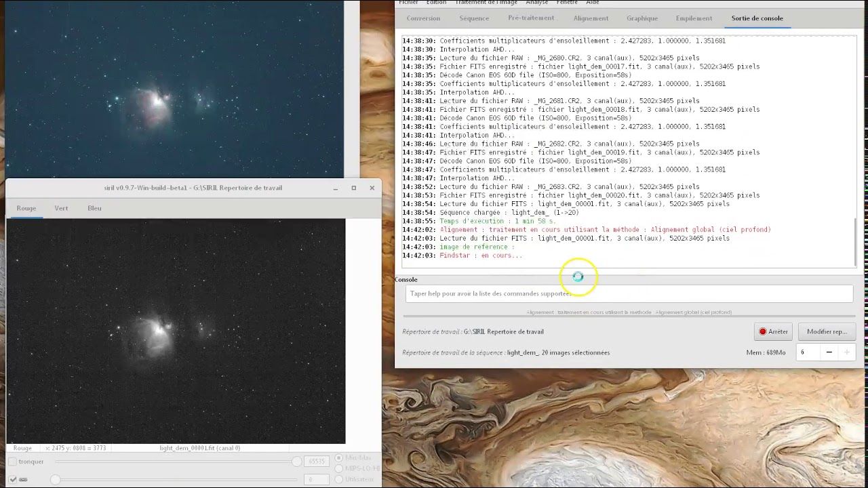Viewport: 868px width, 488px height.
Task: Click the chain link icon
Action: pos(24,479)
